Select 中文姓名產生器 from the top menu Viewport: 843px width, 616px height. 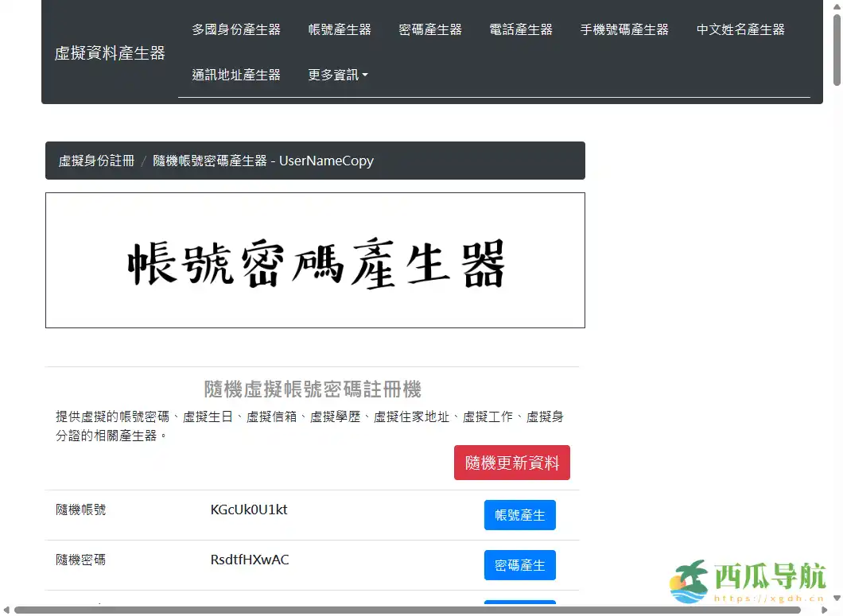point(739,29)
